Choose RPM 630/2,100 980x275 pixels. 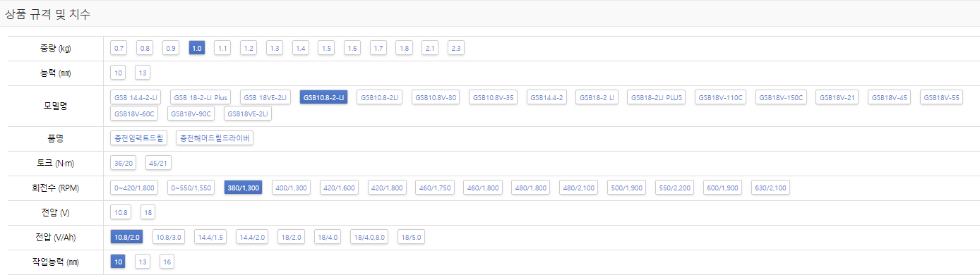click(770, 188)
